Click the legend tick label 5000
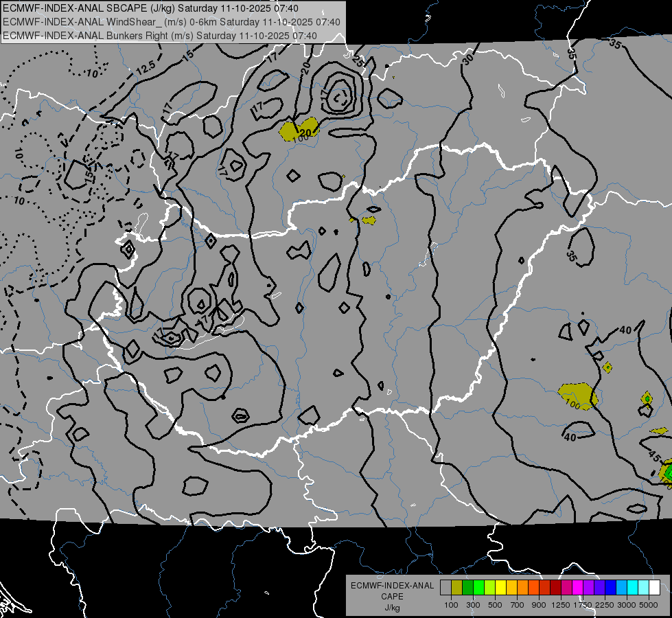Image resolution: width=672 pixels, height=618 pixels. pos(649,605)
